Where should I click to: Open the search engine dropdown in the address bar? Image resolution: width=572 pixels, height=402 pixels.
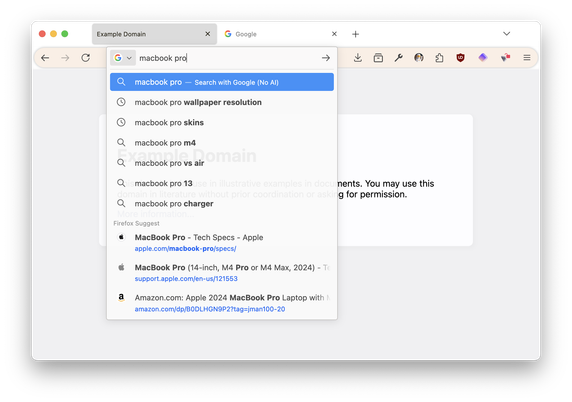click(123, 58)
